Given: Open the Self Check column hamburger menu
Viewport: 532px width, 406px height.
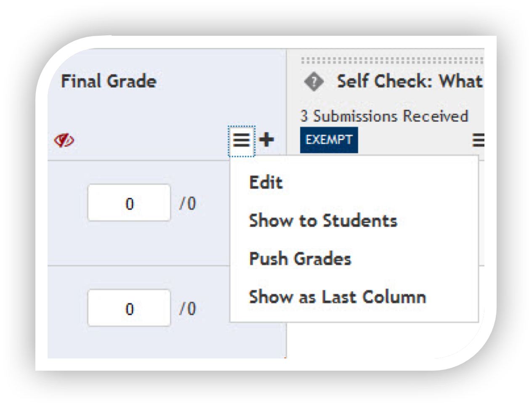Looking at the screenshot, I should [x=478, y=140].
